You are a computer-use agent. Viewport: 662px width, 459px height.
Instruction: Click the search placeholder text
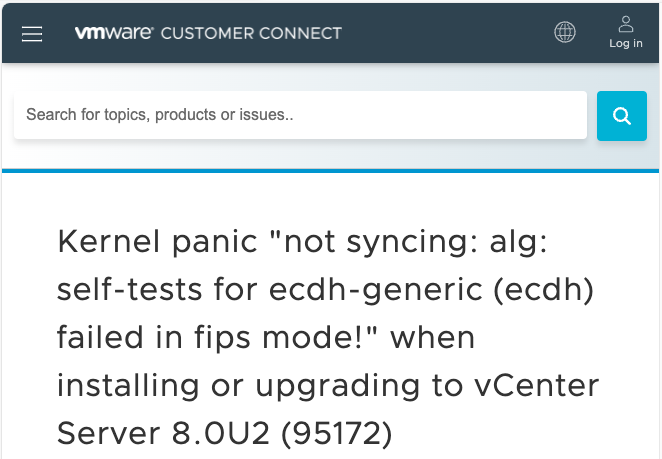click(160, 115)
